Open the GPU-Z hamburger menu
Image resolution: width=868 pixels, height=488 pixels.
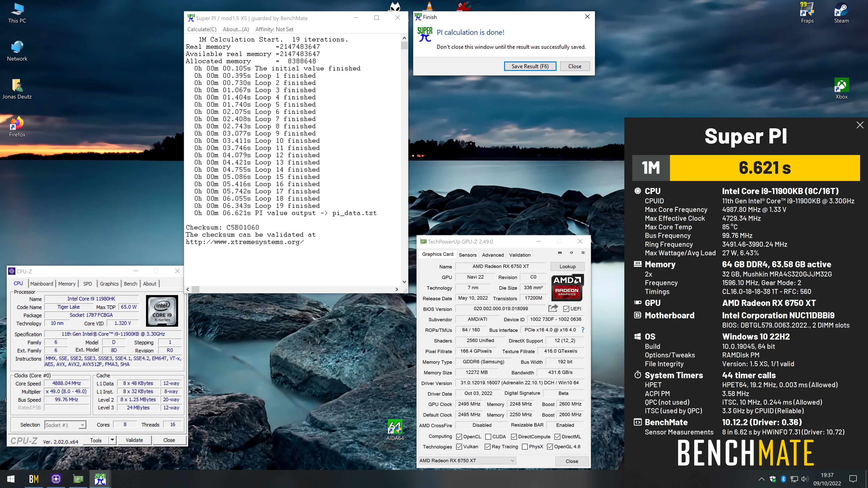click(x=583, y=253)
